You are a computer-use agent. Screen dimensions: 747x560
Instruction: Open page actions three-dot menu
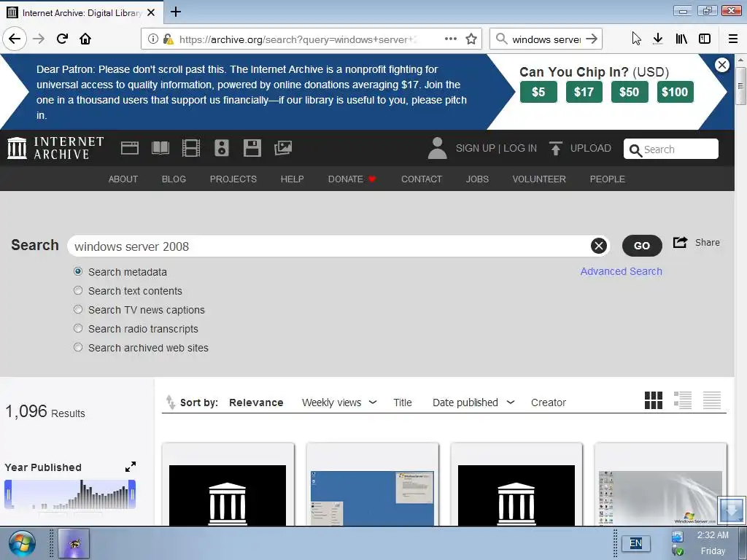coord(451,39)
